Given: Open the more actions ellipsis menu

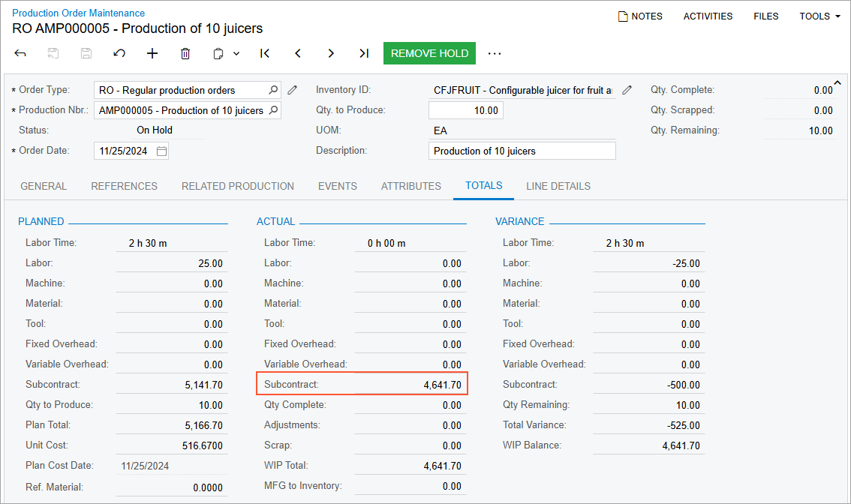Looking at the screenshot, I should coord(495,53).
